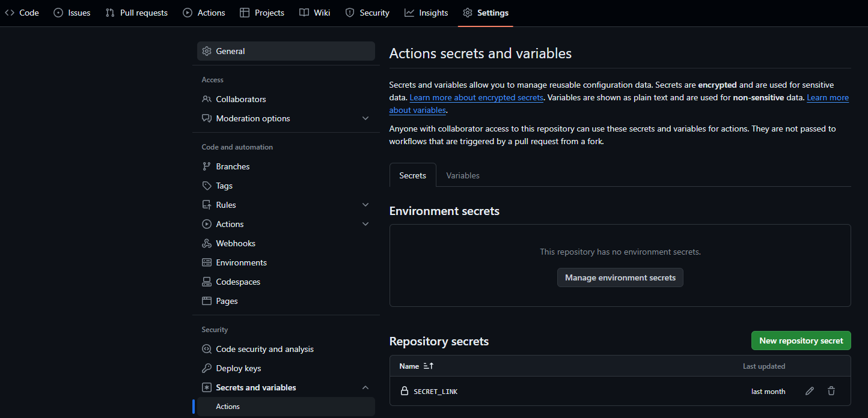Toggle Name column sort order arrow
Image resolution: width=868 pixels, height=418 pixels.
(429, 366)
